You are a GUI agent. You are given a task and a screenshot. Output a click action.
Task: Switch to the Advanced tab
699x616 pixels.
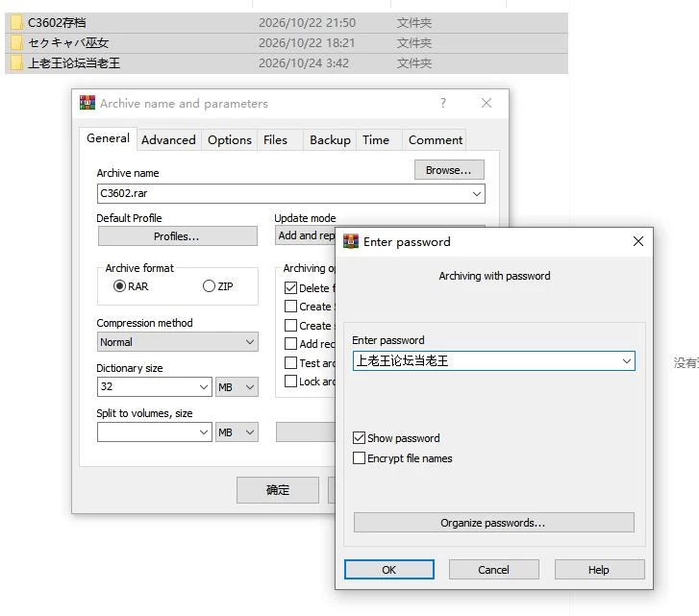(x=168, y=140)
